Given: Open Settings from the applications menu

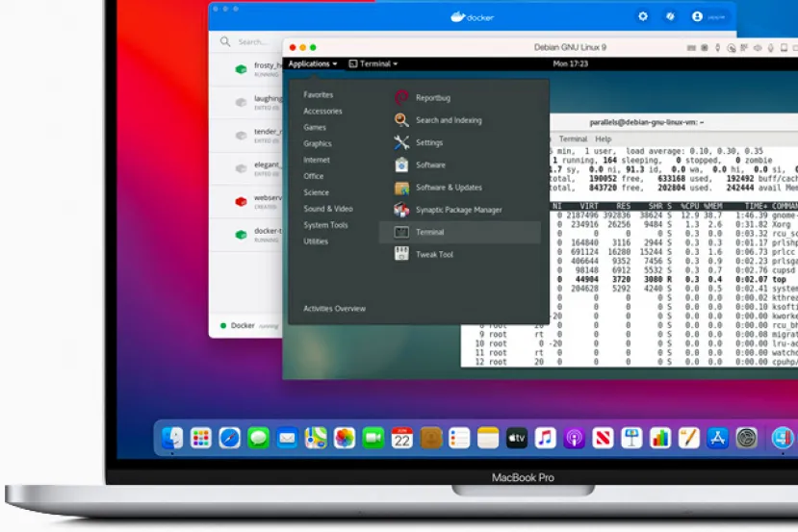Looking at the screenshot, I should coord(459,142).
